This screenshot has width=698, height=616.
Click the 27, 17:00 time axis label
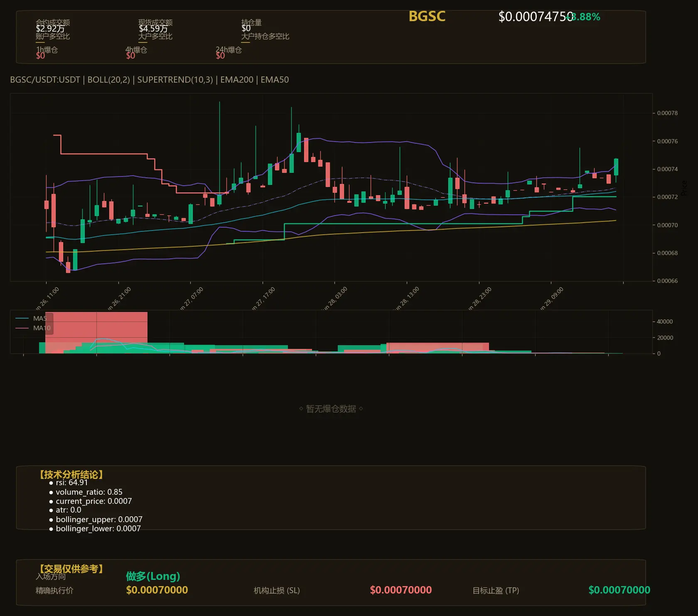coord(263,298)
